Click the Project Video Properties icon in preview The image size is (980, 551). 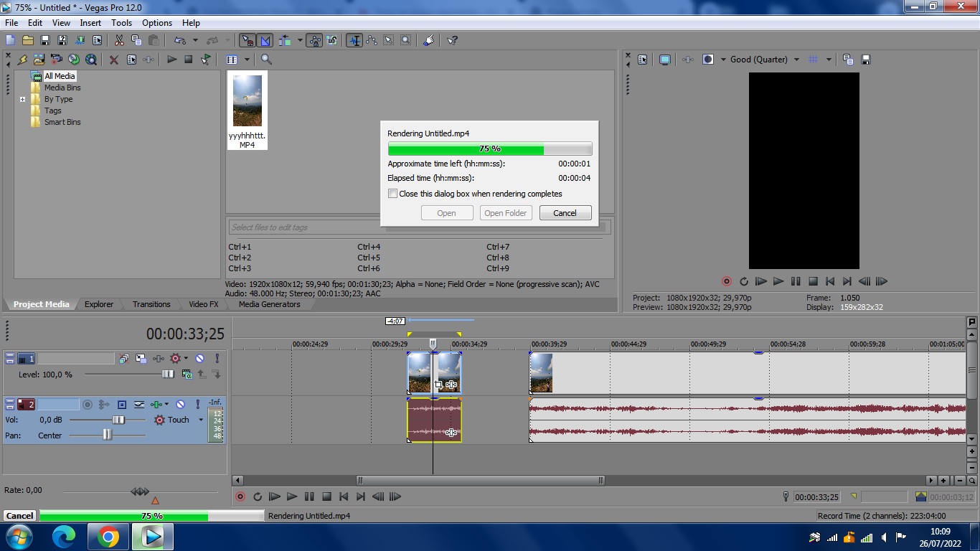tap(643, 60)
